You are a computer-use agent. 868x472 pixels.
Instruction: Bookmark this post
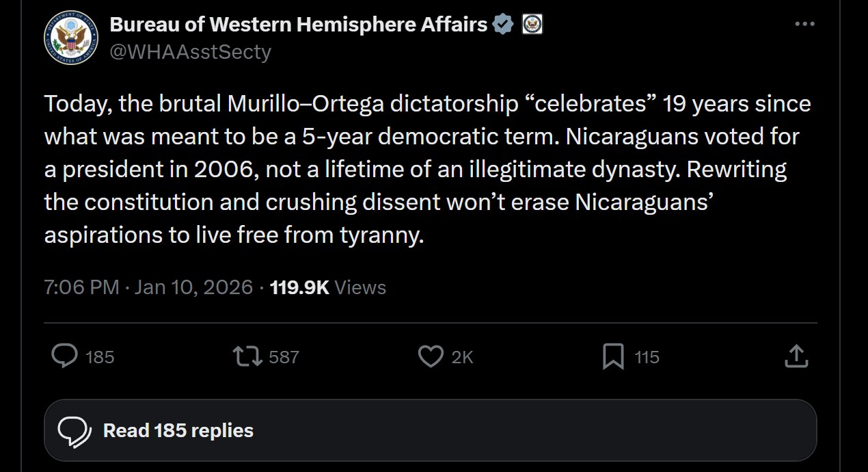(x=613, y=356)
